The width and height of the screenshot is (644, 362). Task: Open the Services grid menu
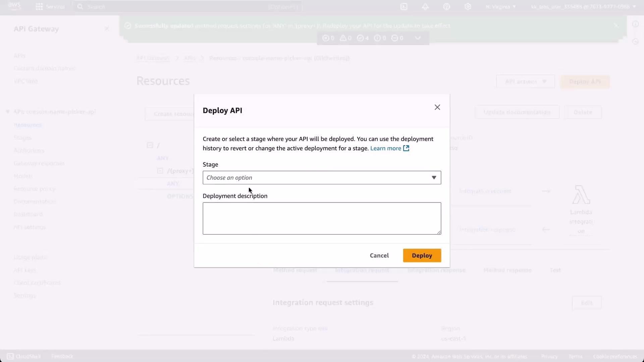[50, 7]
